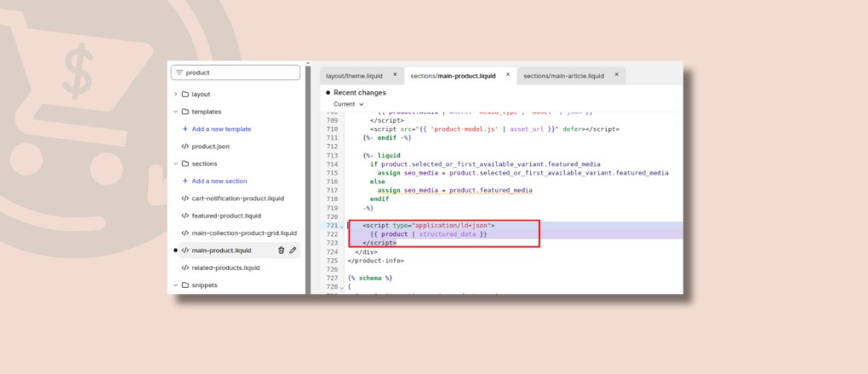Screen dimensions: 868x374
Task: Click code icon beside cart-notification-product.liquid
Action: (x=186, y=199)
